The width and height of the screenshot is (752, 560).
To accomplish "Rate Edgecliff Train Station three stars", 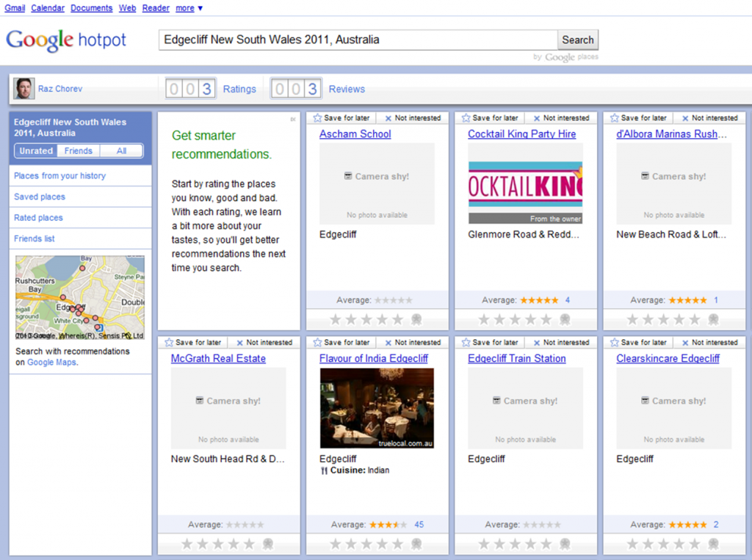I will [x=515, y=544].
